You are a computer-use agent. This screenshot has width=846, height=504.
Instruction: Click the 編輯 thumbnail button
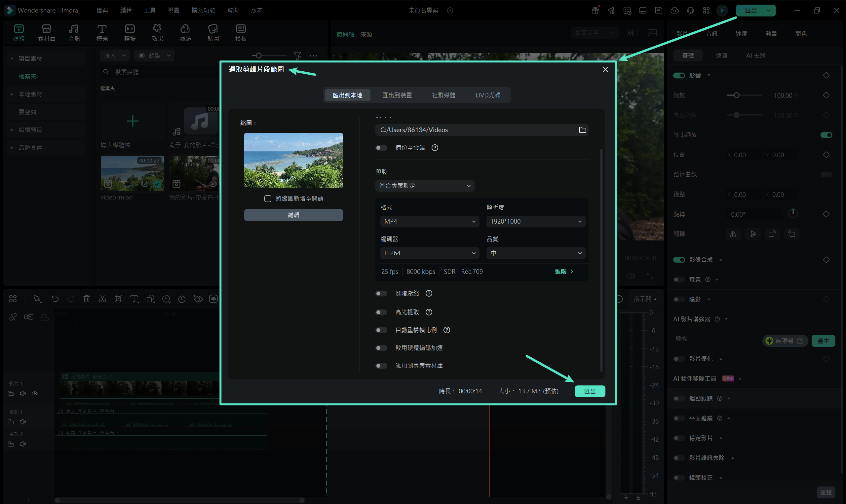[293, 215]
